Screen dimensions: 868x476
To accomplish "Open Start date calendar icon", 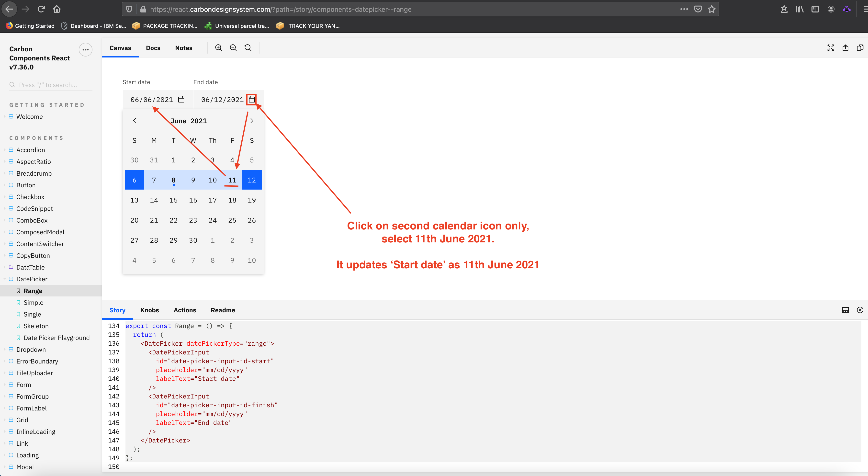I will pyautogui.click(x=181, y=100).
